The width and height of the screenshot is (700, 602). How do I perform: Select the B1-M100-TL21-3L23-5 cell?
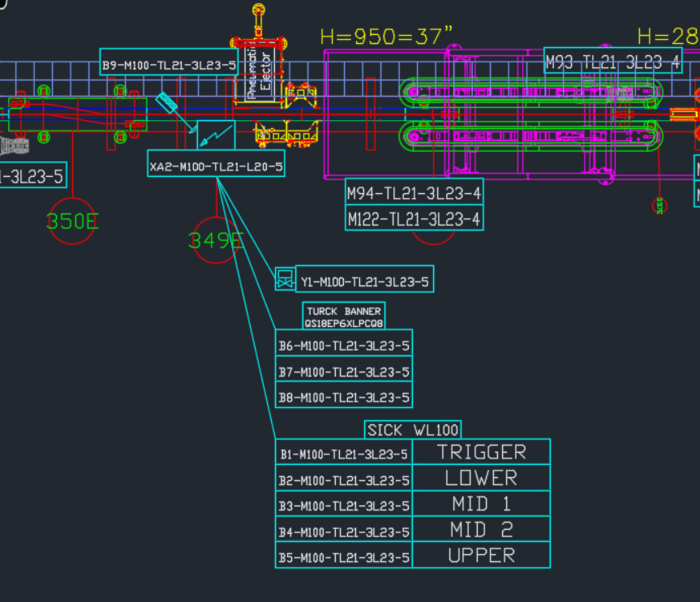pos(344,452)
